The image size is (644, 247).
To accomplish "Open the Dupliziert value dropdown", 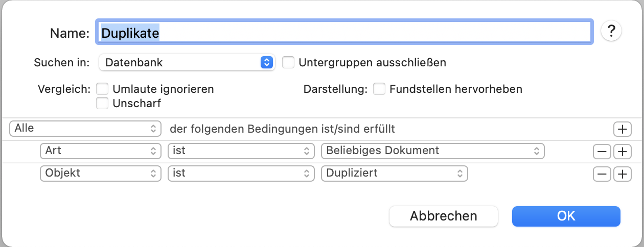I will pos(394,174).
